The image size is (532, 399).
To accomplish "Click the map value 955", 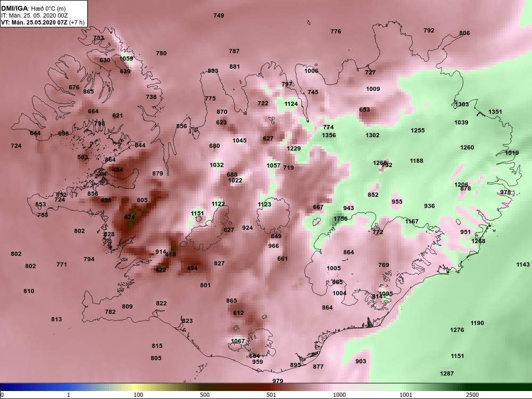I will [x=397, y=202].
